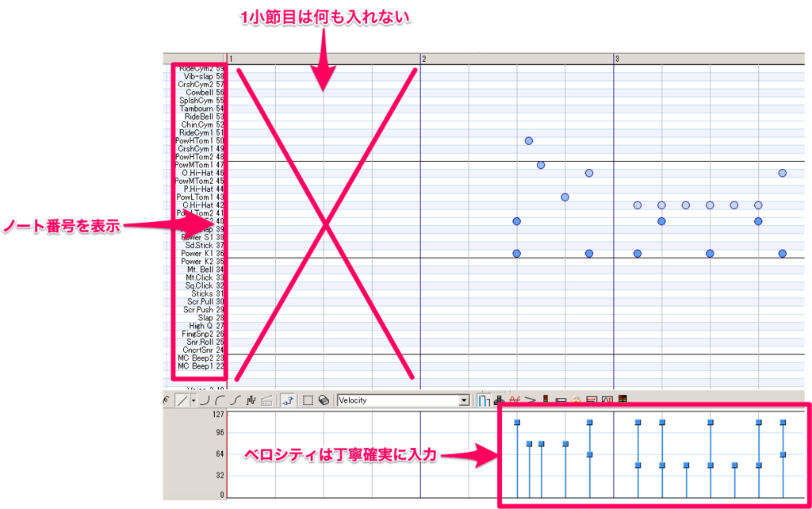
Task: Click the CrshCym2 57 drum row label
Action: coord(201,84)
